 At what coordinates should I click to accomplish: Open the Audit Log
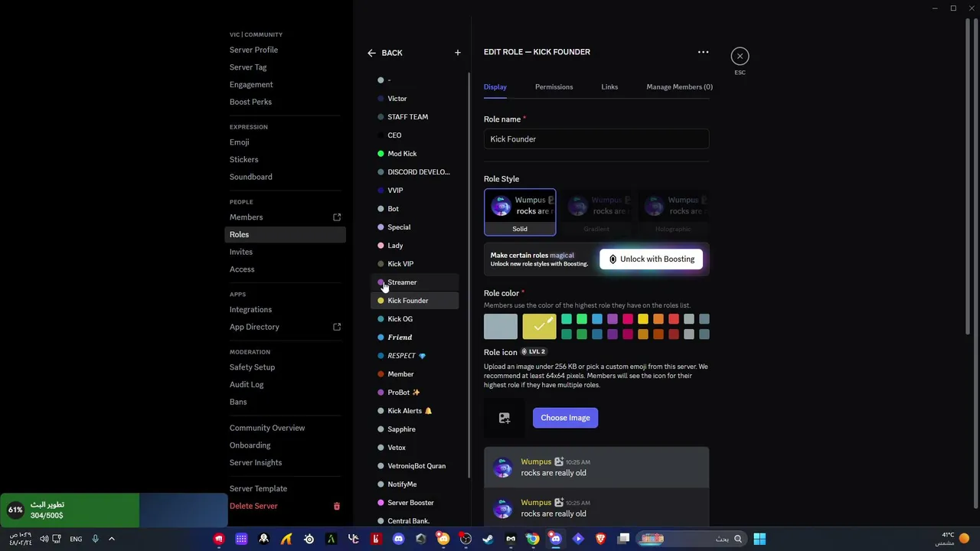[246, 385]
